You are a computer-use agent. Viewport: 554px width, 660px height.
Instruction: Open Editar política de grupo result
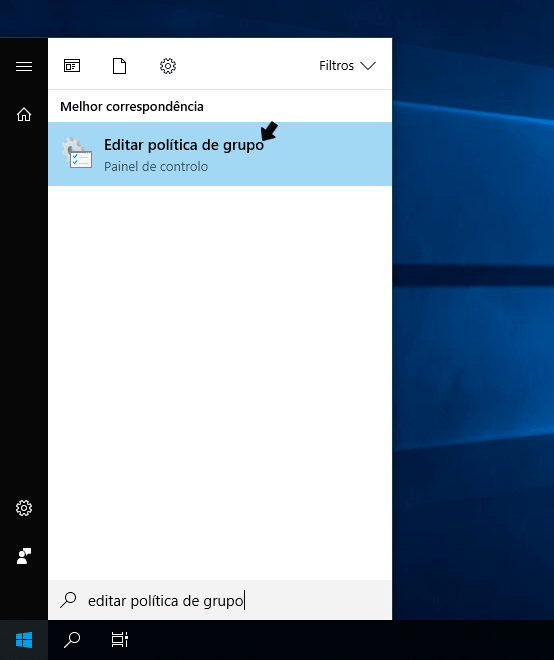(x=220, y=154)
